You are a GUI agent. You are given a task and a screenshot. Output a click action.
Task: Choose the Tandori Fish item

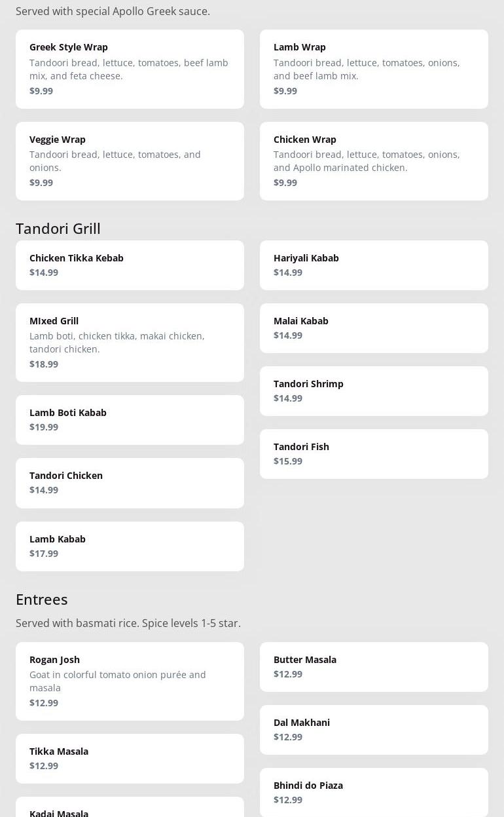374,453
